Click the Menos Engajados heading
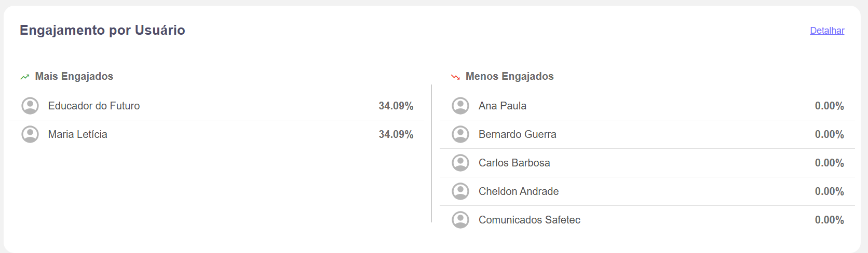 point(510,76)
